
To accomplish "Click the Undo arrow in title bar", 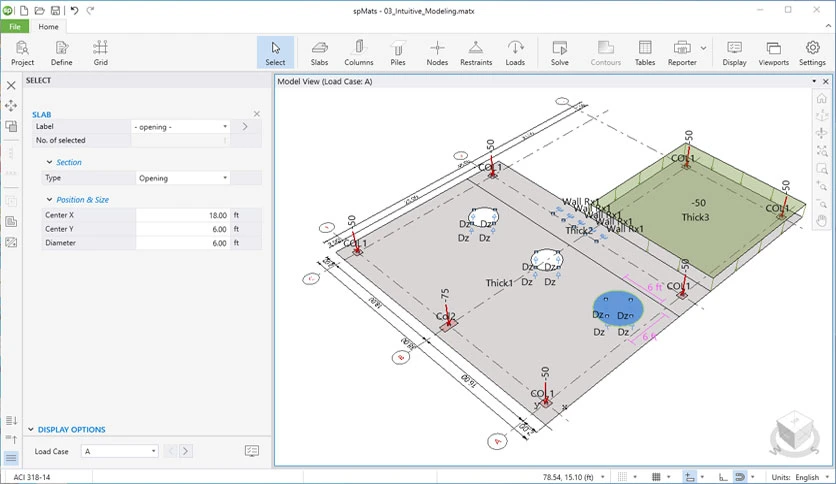I will 75,10.
